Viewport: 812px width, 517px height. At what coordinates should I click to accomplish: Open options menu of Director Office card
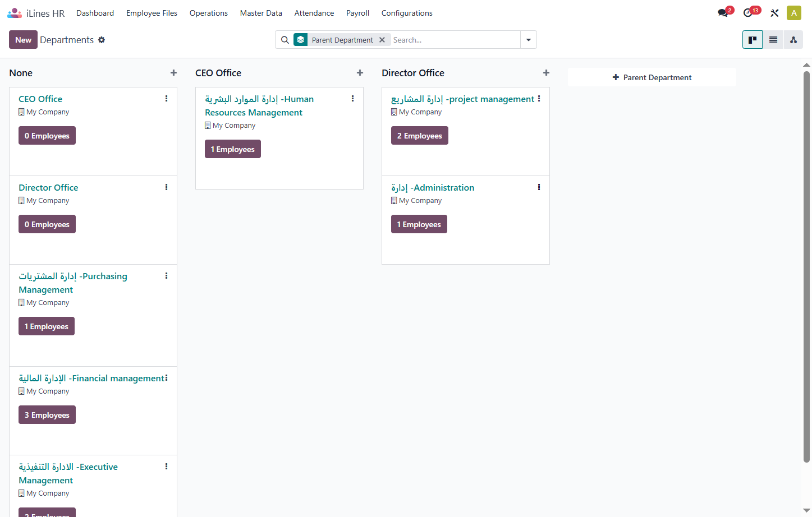166,187
